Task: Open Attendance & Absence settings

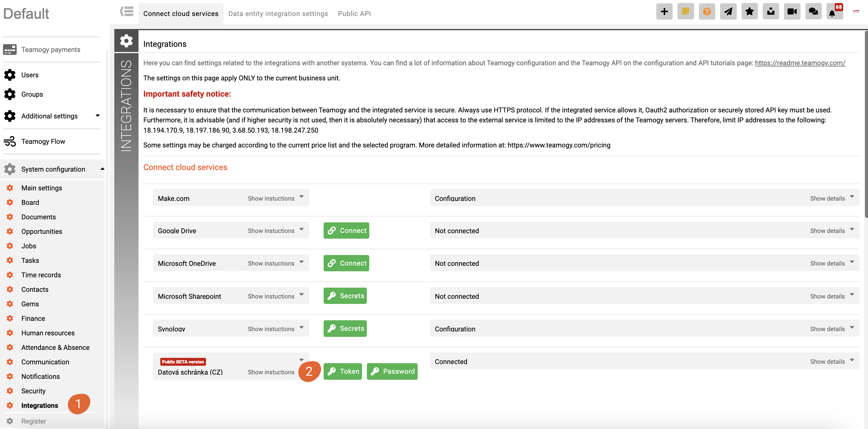Action: (x=55, y=347)
